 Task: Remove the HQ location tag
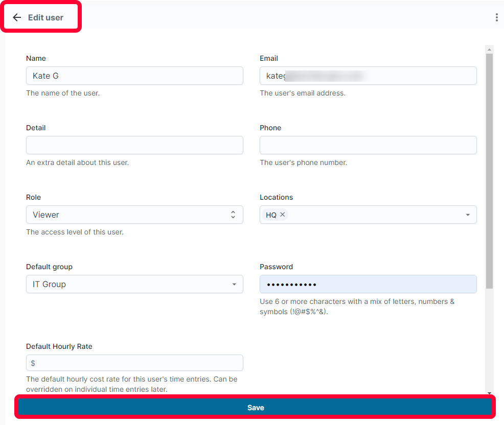pyautogui.click(x=283, y=214)
